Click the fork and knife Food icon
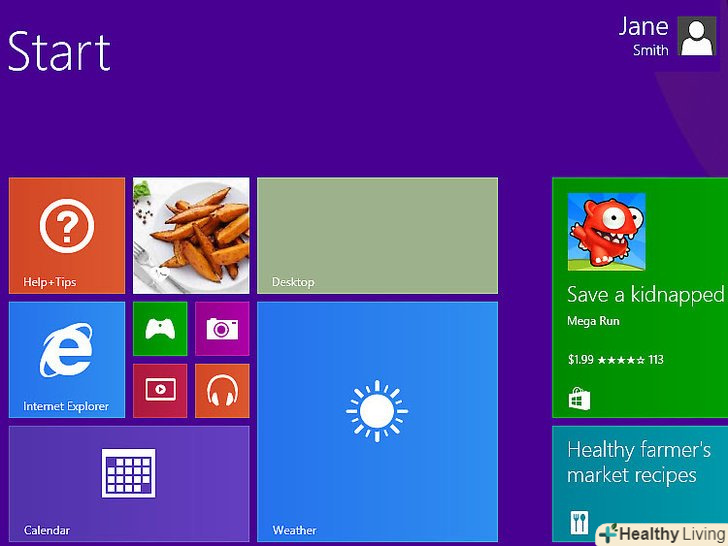 (x=578, y=523)
